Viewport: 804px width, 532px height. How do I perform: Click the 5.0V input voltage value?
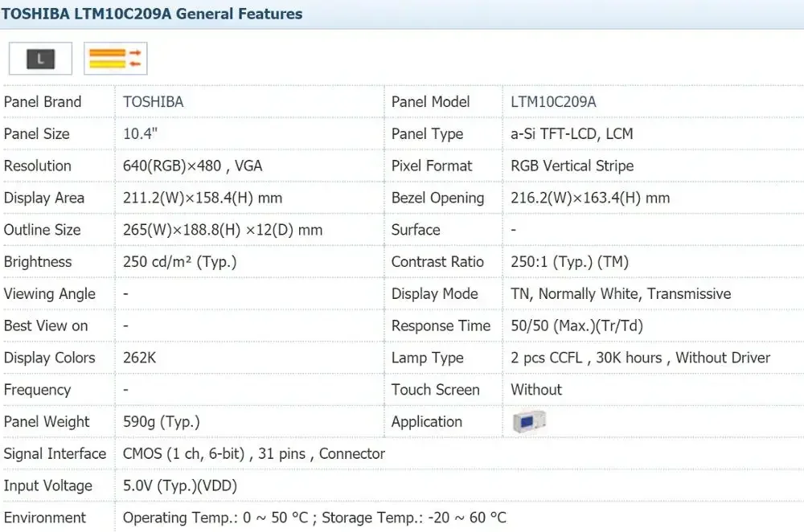tap(179, 486)
